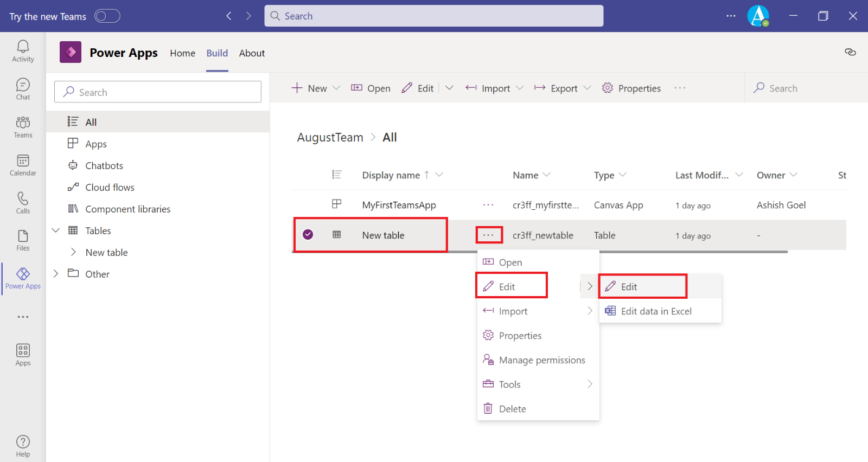868x462 pixels.
Task: Click Properties in the command bar
Action: point(631,88)
